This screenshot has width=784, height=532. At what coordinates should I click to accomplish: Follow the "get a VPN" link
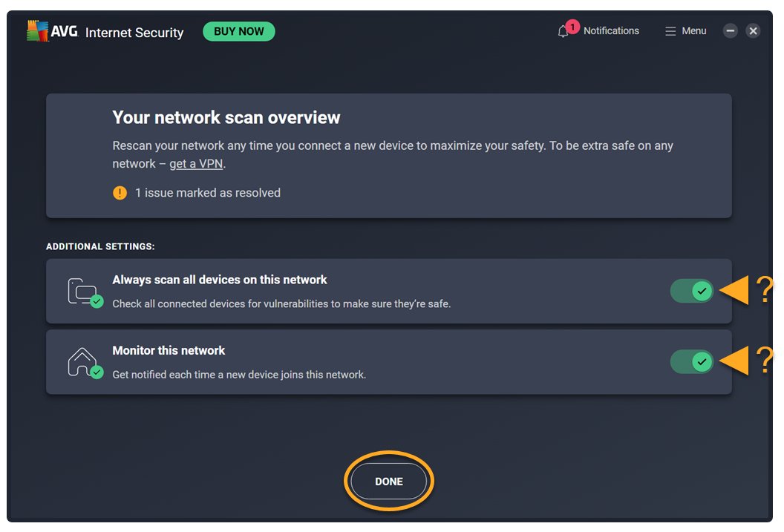196,164
